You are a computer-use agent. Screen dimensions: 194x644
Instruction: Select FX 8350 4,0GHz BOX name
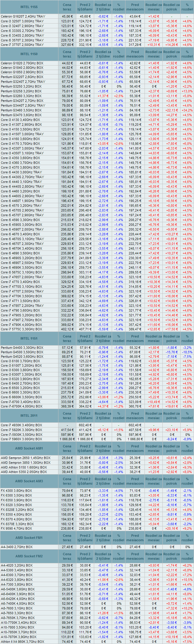(x=16, y=514)
